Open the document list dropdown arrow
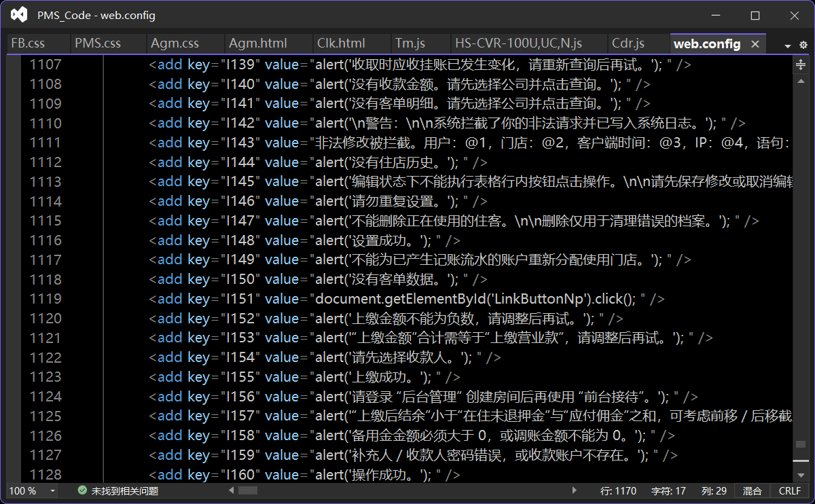The image size is (815, 504). [x=788, y=46]
